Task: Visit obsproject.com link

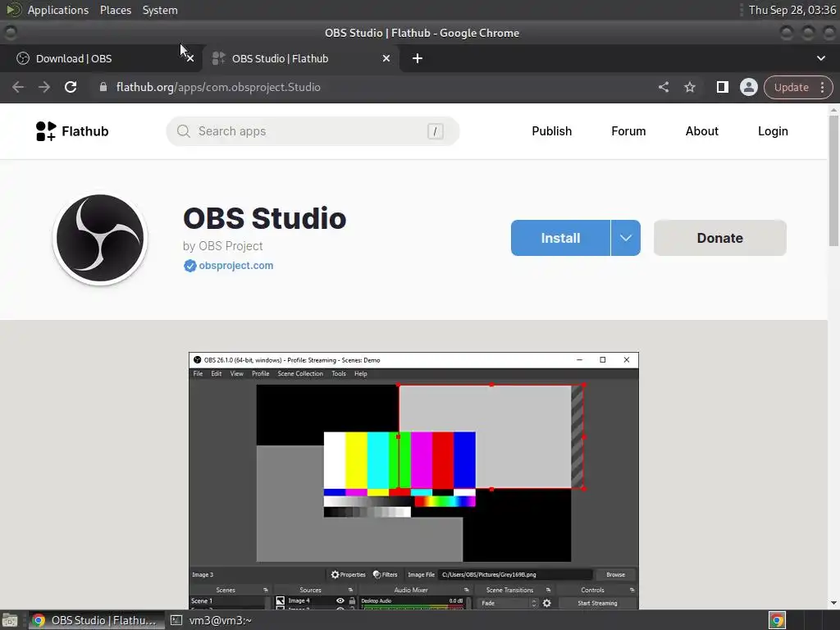Action: 235,266
